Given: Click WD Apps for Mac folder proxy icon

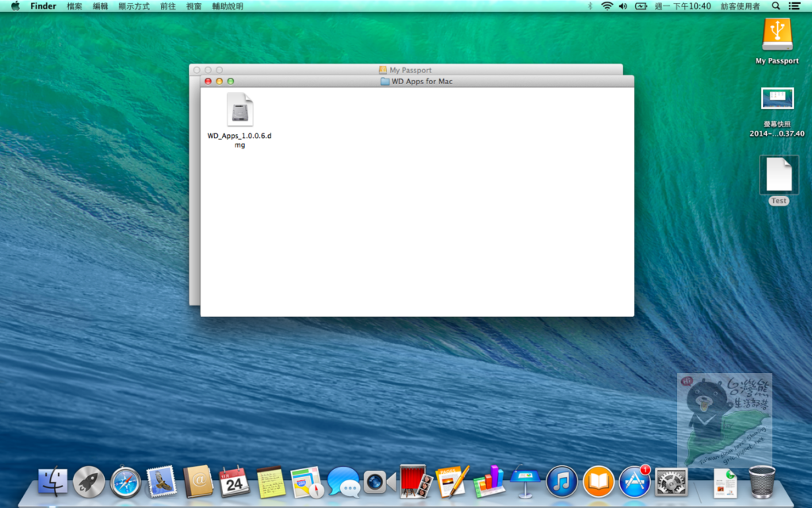Looking at the screenshot, I should click(385, 82).
